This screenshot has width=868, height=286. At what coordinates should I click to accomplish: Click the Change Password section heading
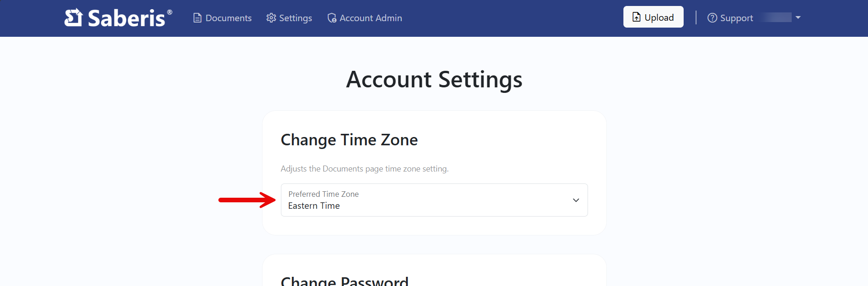click(344, 280)
